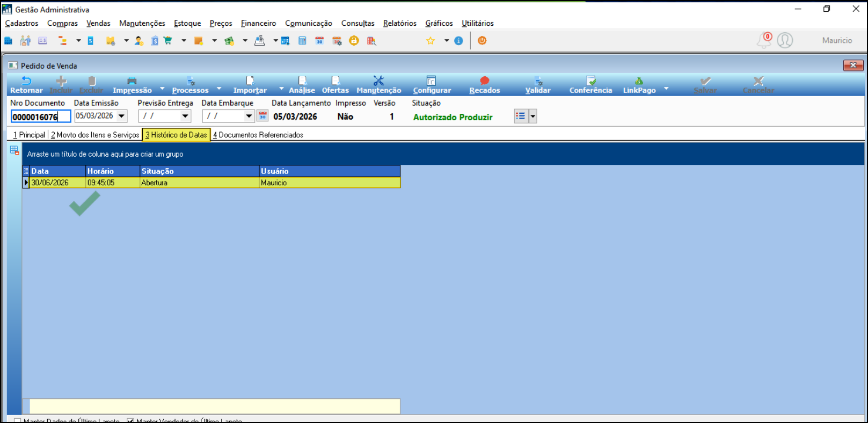868x423 pixels.
Task: Click the Análise button
Action: [x=302, y=85]
